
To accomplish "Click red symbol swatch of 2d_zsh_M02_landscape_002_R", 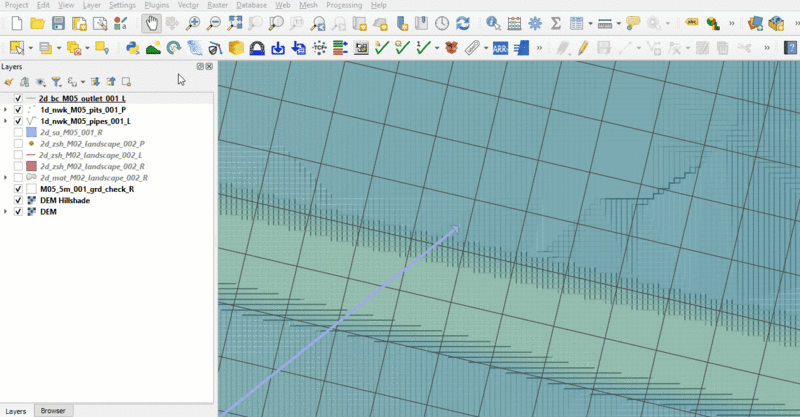I will point(31,166).
